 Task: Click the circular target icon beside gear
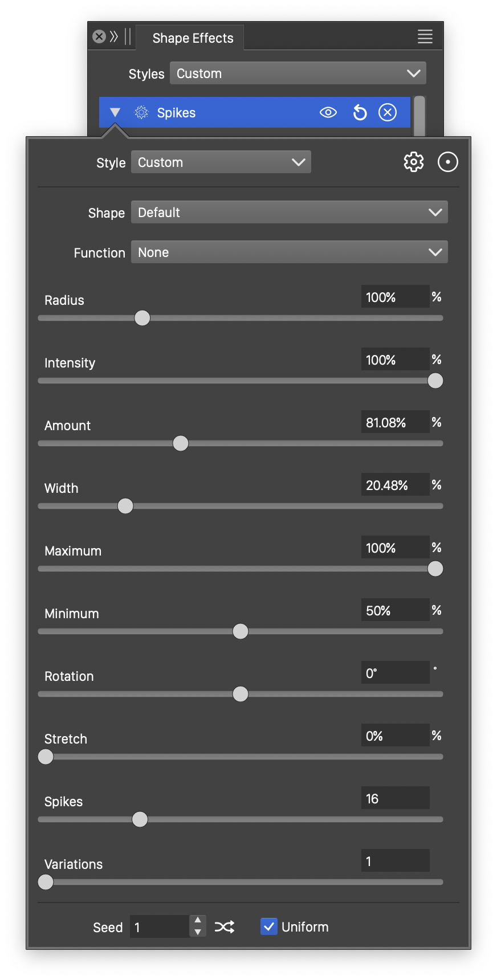(448, 162)
